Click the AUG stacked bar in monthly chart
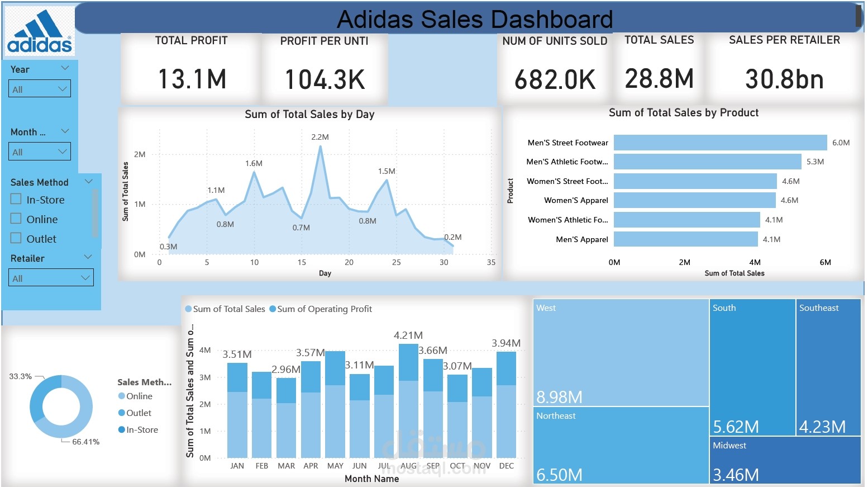This screenshot has width=868, height=487. [x=409, y=403]
